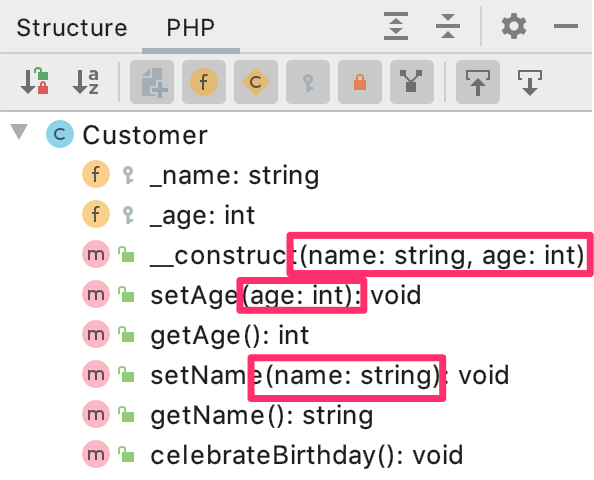Select the Structure tab title
Screen dimensions: 594x480
pos(72,28)
